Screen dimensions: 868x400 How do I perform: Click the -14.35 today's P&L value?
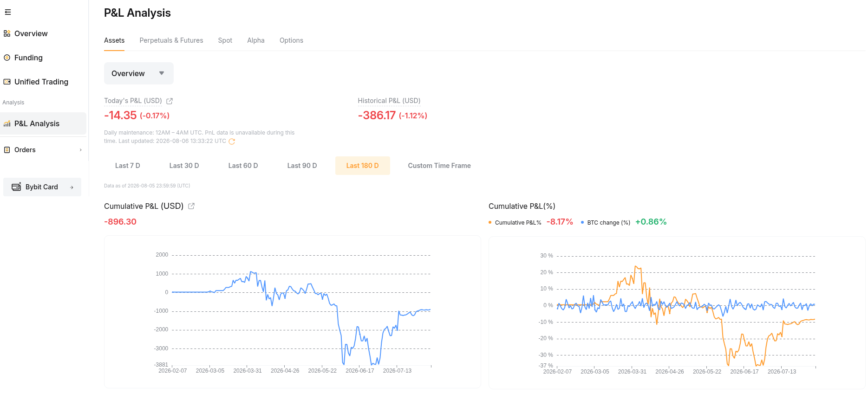[120, 116]
